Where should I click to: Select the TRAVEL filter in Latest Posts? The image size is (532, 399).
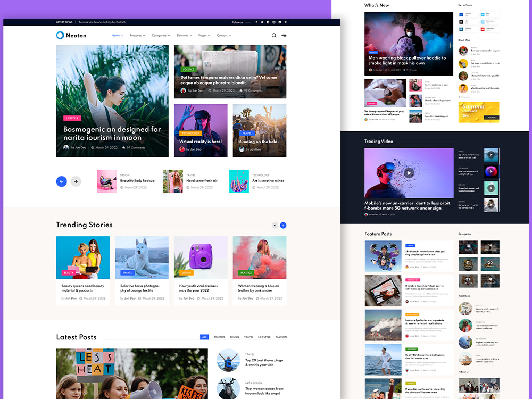point(248,337)
